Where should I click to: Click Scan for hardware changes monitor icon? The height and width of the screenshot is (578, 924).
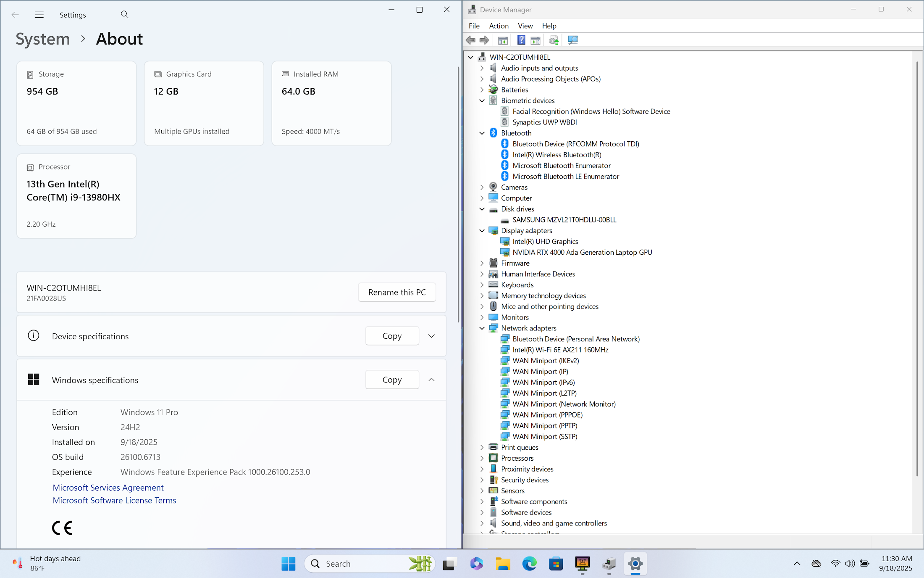[x=572, y=40]
